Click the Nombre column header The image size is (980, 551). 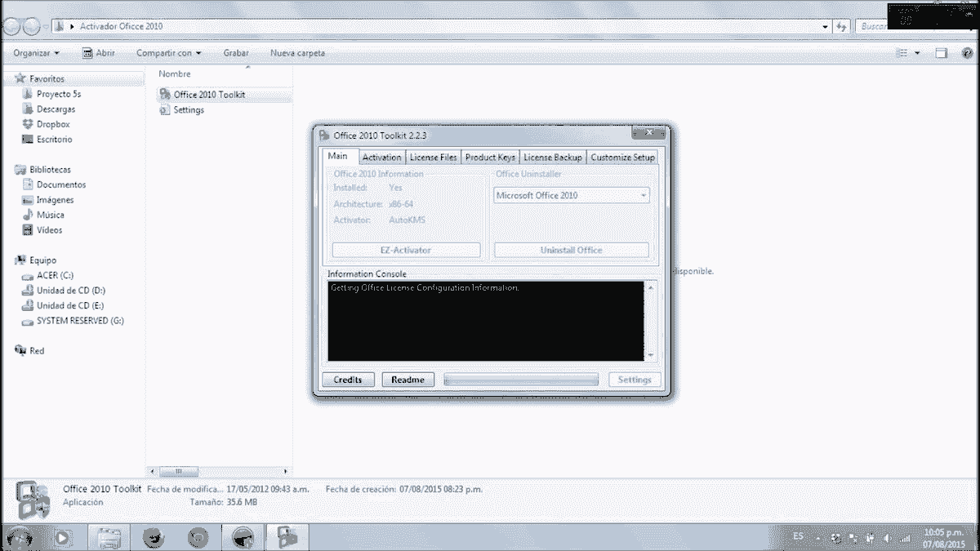pyautogui.click(x=175, y=73)
